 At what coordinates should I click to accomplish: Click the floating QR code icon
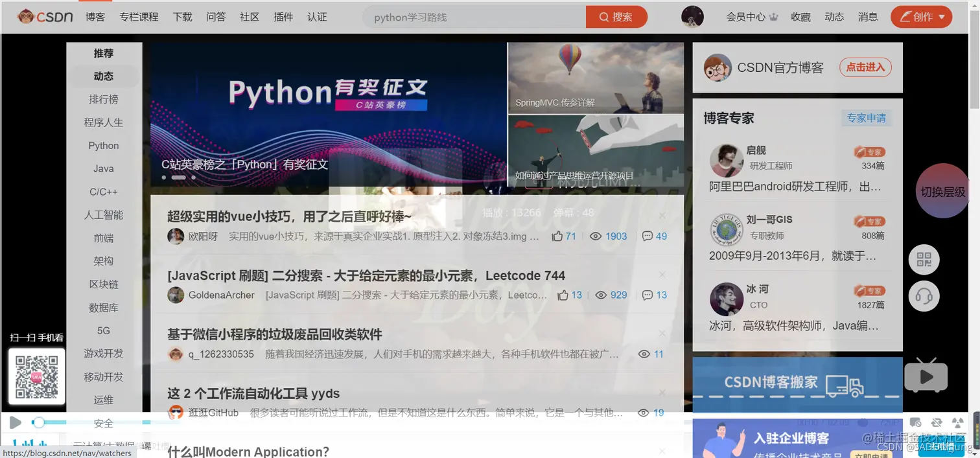click(x=924, y=260)
